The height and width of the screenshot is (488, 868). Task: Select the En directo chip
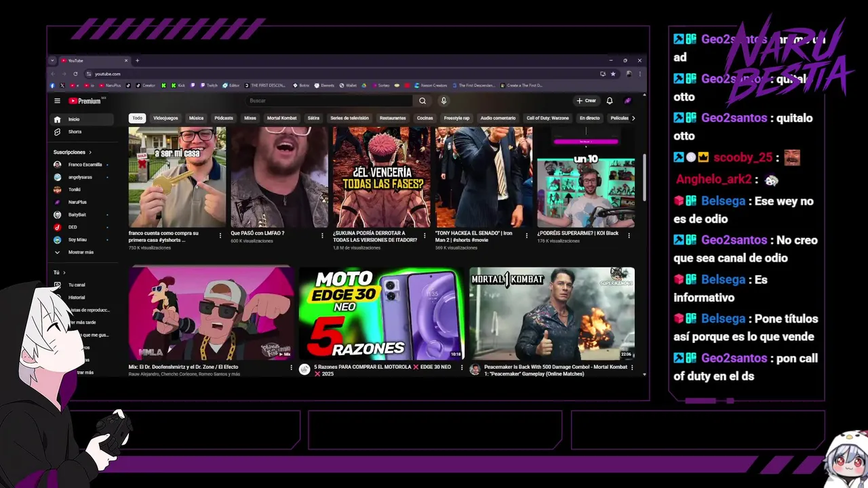tap(589, 118)
